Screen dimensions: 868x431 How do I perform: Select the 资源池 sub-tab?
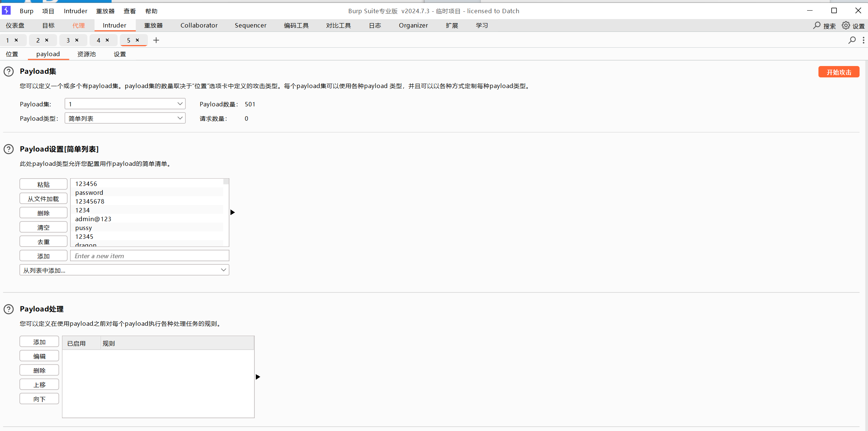coord(87,54)
